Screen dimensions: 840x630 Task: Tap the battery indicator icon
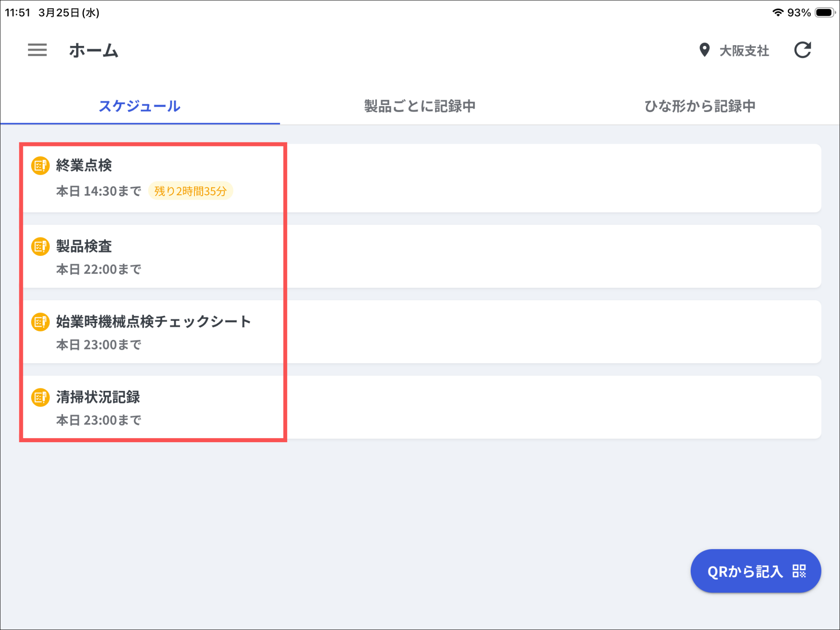(x=825, y=12)
